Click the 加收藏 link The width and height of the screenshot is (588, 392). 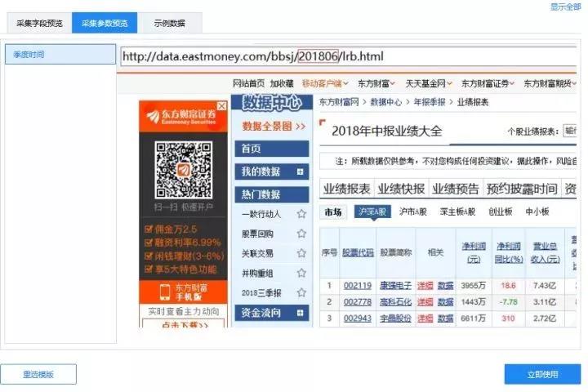point(282,83)
